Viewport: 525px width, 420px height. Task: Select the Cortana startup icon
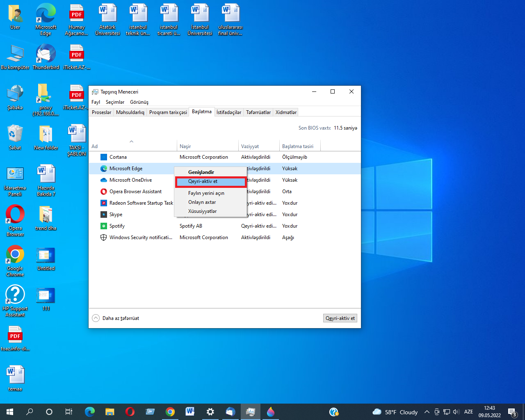click(104, 157)
